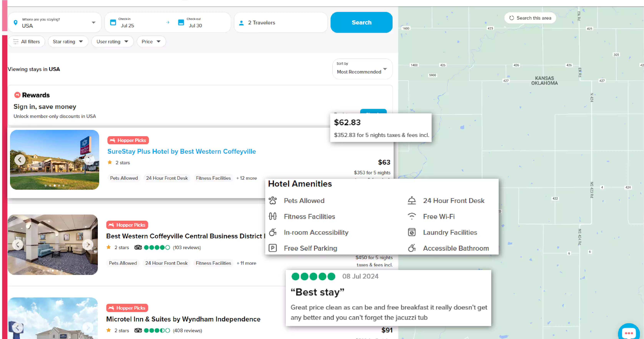The height and width of the screenshot is (339, 644).
Task: Click the Rewards bunny logo icon
Action: click(17, 95)
